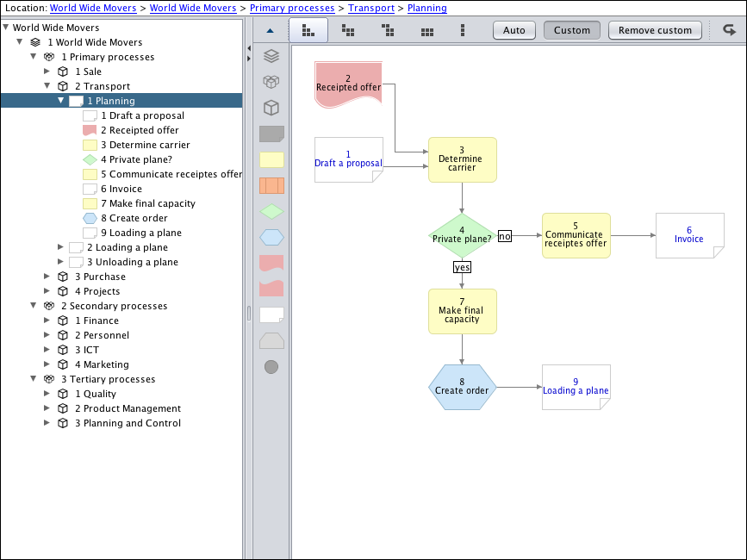Select 7 Make final capacity in tree
This screenshot has width=747, height=560.
click(x=139, y=203)
